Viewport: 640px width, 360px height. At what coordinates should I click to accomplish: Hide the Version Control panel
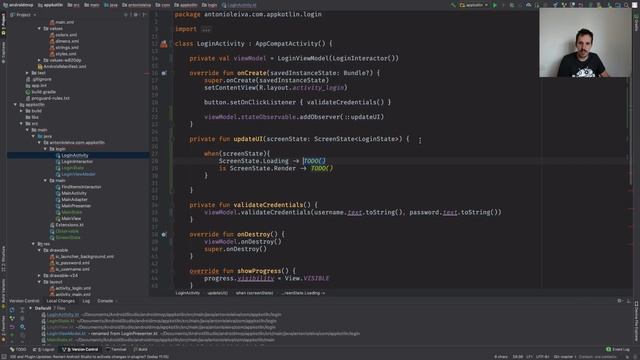pos(628,301)
